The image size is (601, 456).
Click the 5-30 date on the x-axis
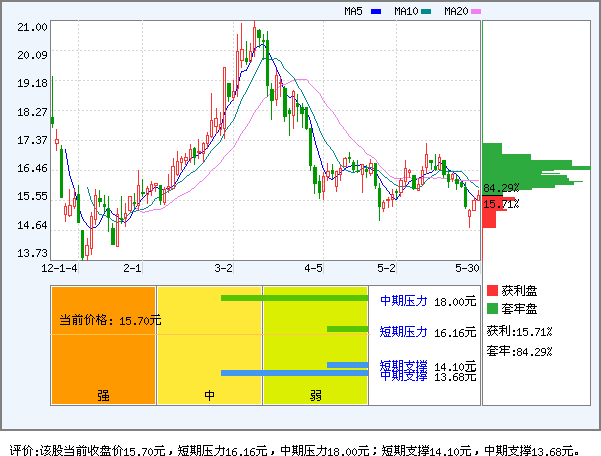pos(466,268)
